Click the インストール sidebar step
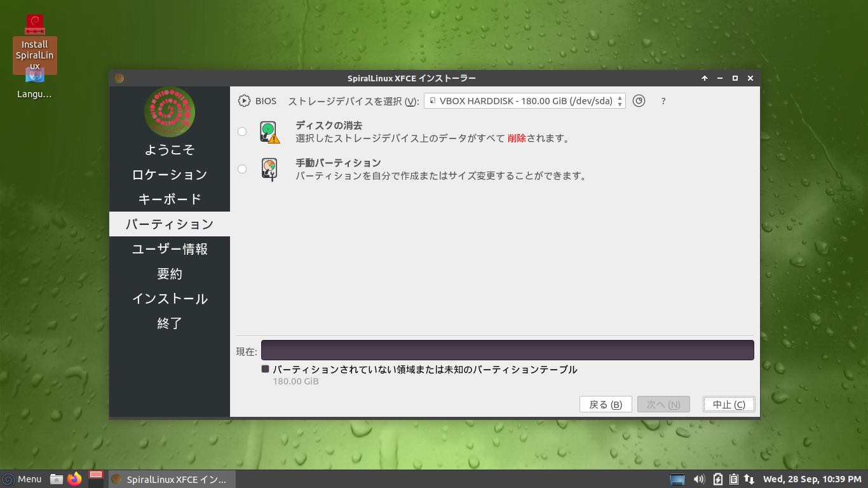The height and width of the screenshot is (488, 868). pos(170,299)
